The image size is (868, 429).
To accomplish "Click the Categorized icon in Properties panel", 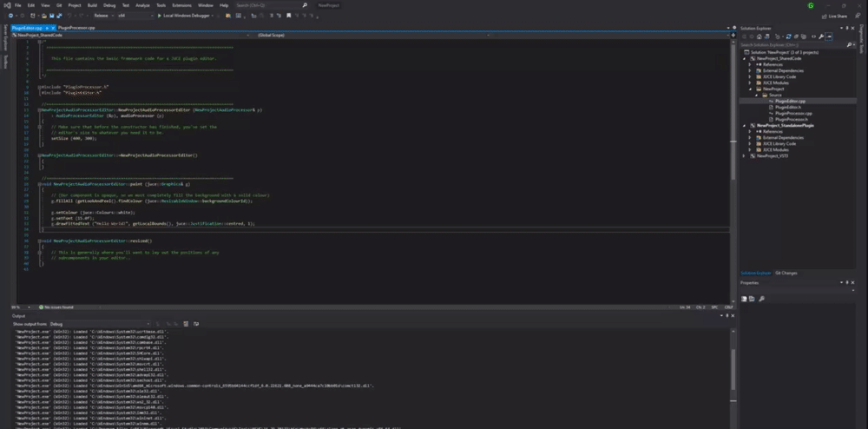I will point(745,299).
